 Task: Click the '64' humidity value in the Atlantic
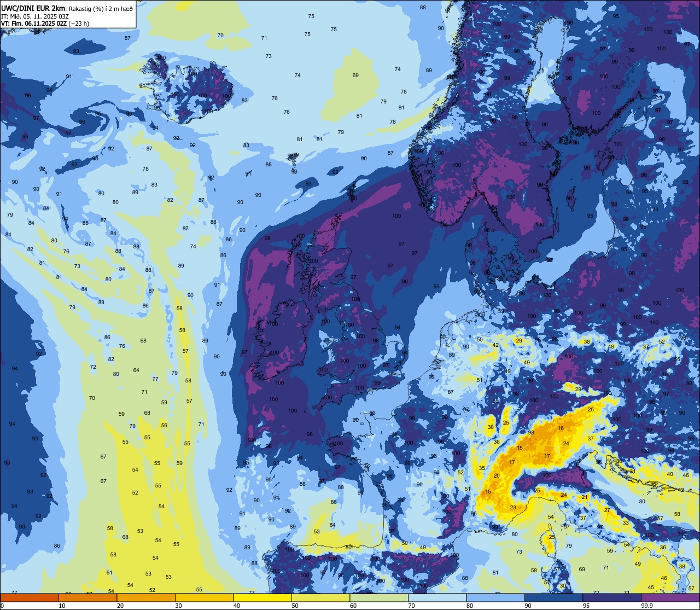click(136, 370)
